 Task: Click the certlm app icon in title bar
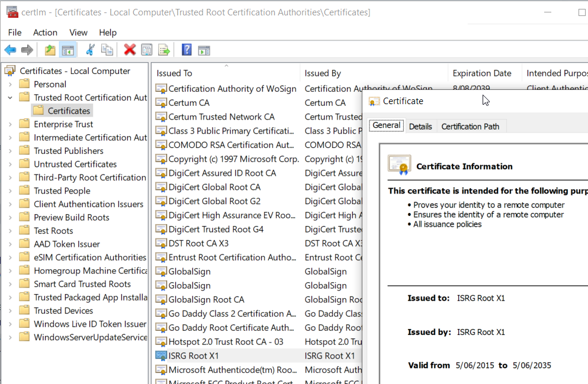click(x=12, y=12)
